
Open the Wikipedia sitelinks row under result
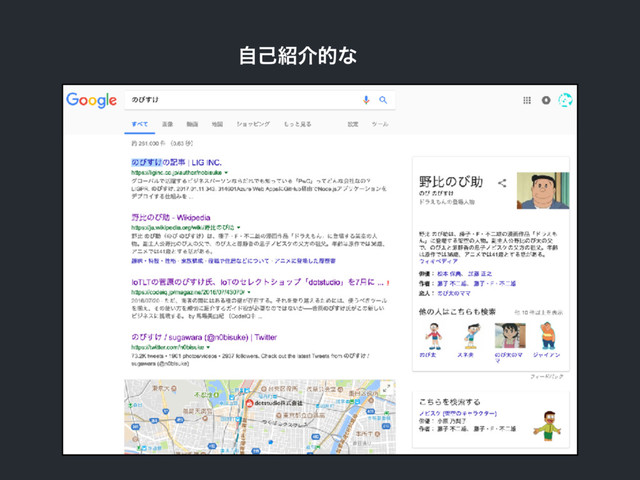[233, 261]
